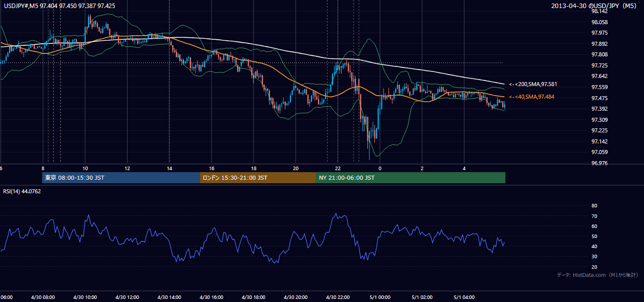The image size is (644, 302).
Task: Click hour marker 14 below the price chart
Action: 169,168
